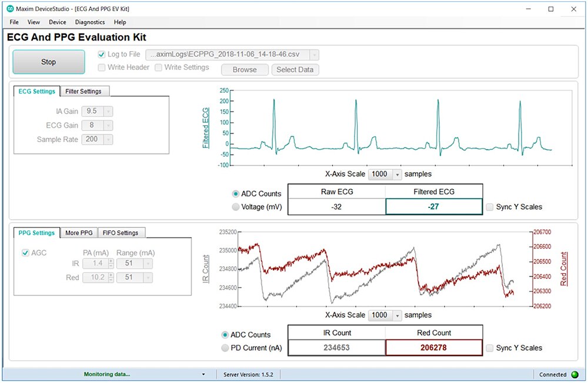
Task: Switch to the PPG Settings tab
Action: (36, 233)
